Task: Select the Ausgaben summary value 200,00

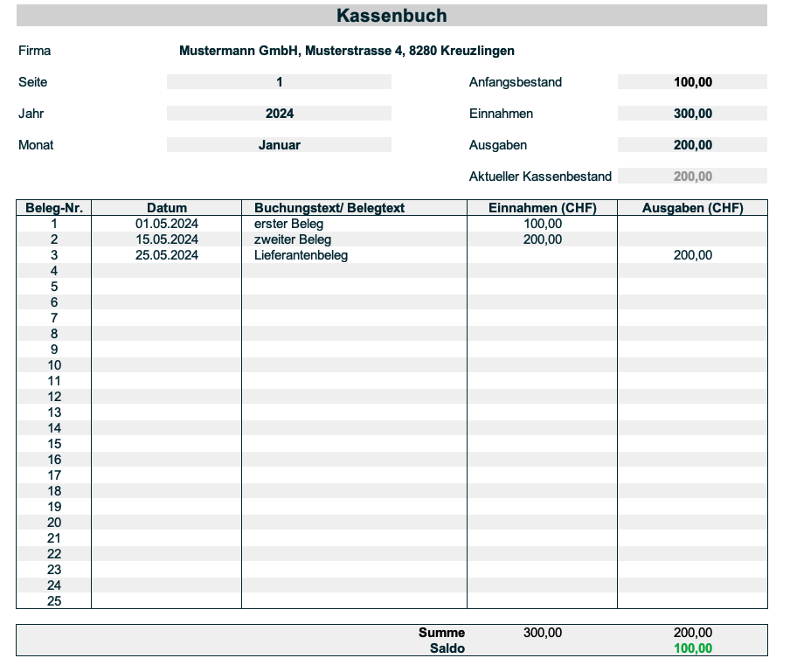Action: tap(692, 145)
